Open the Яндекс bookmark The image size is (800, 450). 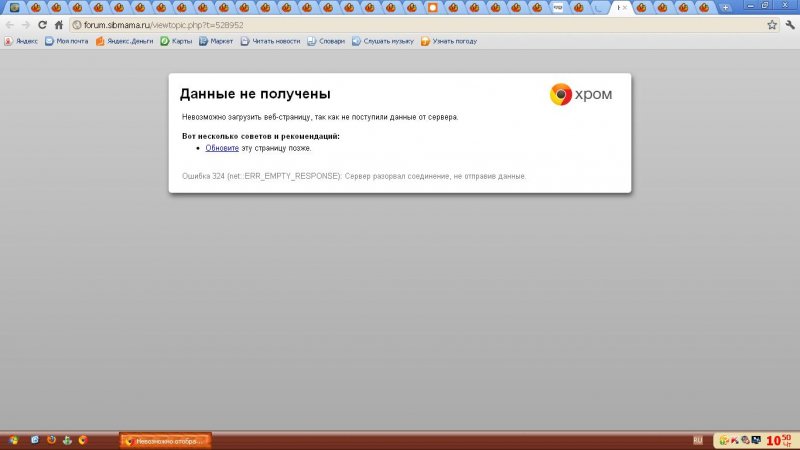coord(21,41)
